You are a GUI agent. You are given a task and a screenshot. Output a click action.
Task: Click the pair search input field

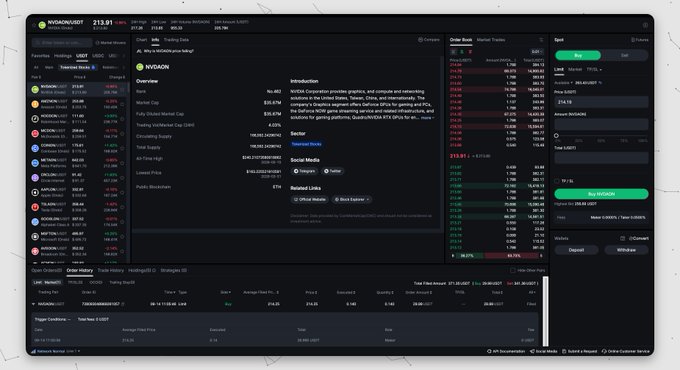[x=62, y=43]
